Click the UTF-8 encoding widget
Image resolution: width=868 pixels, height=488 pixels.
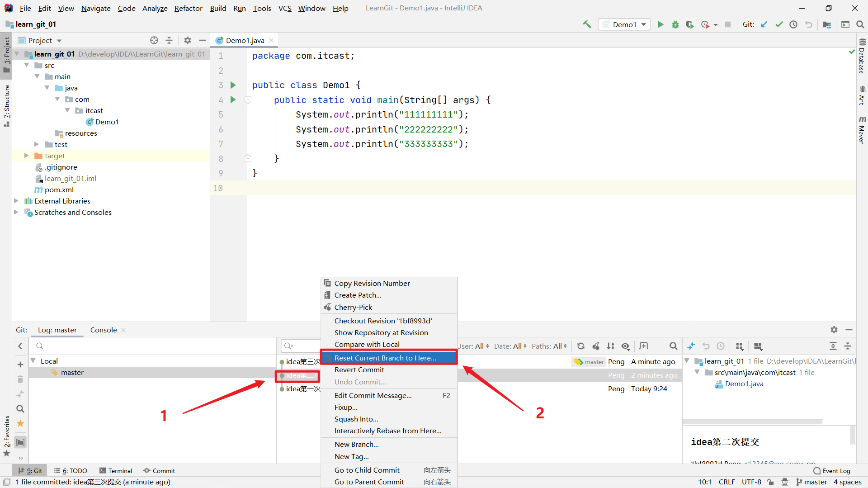(751, 482)
